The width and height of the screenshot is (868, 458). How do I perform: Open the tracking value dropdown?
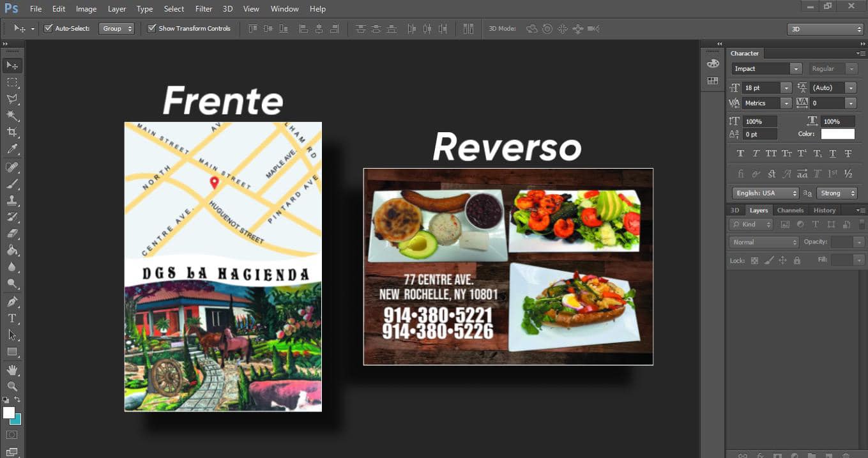coord(850,103)
